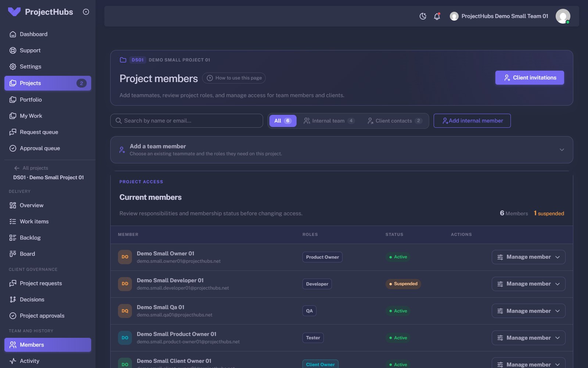Open Board in sidebar

click(48, 254)
